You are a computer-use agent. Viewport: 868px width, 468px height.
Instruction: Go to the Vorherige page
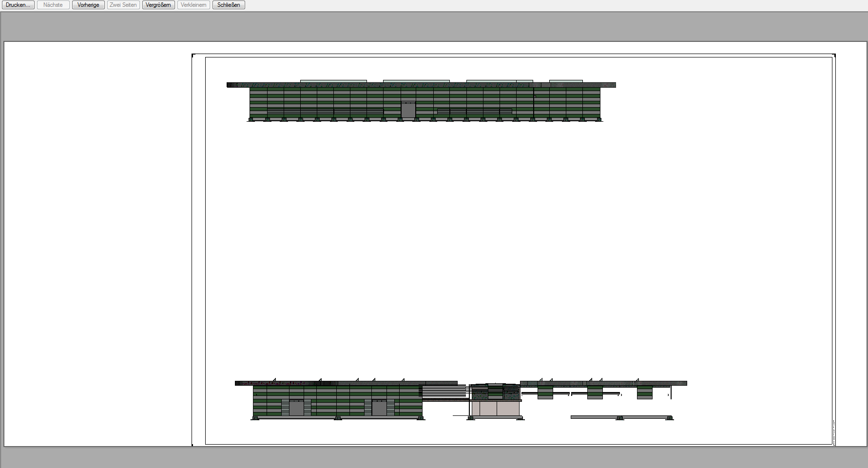coord(88,5)
